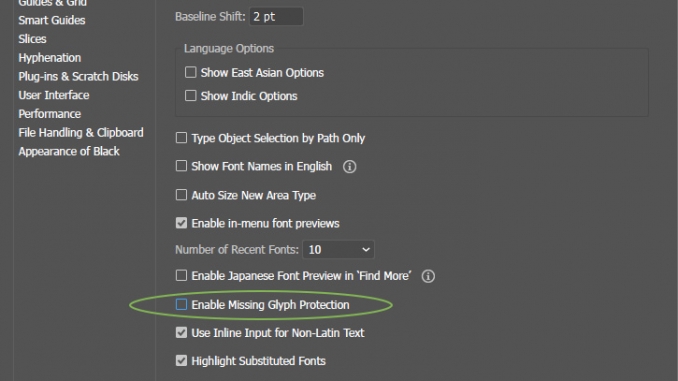Go to Hyphenation preferences
The width and height of the screenshot is (678, 381).
tap(50, 58)
